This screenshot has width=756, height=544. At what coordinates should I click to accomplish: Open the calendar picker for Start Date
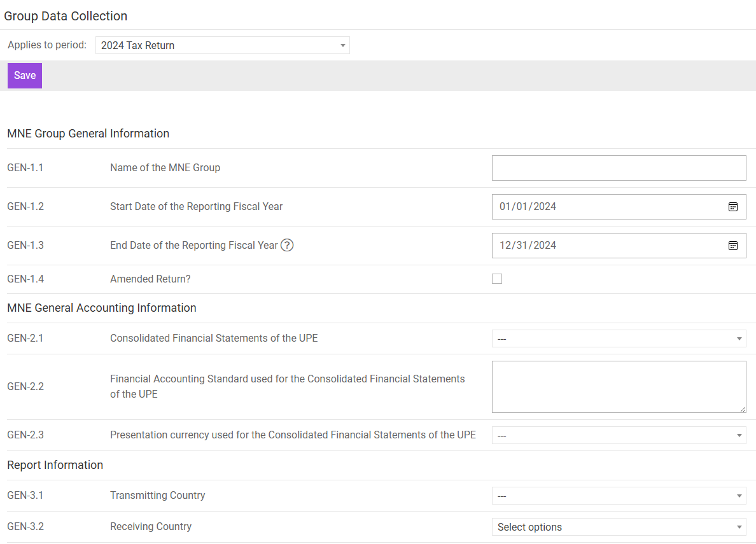coord(732,207)
